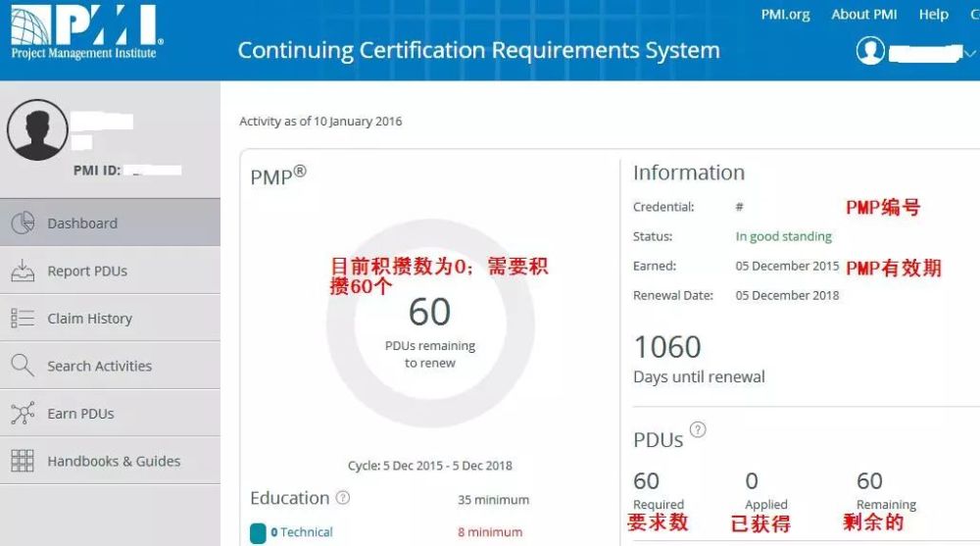Click the 'Activity as of 10 January 2016' text

point(320,122)
